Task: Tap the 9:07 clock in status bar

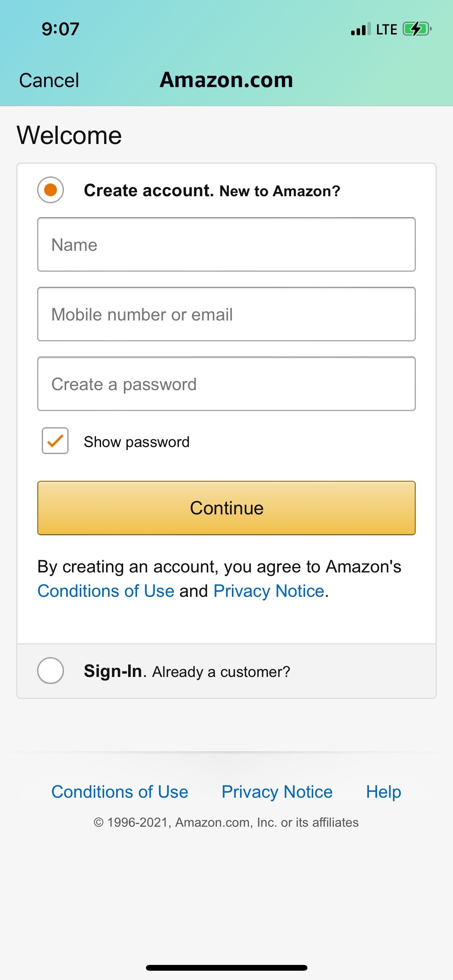Action: coord(60,29)
